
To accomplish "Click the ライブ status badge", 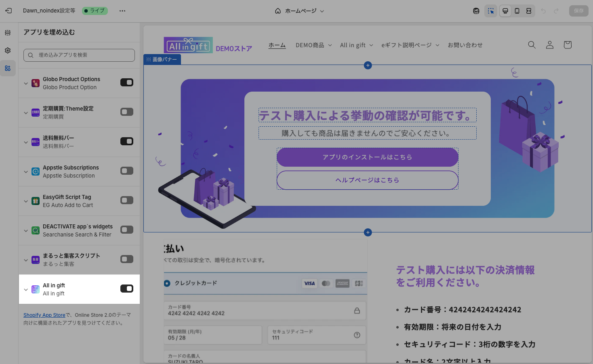I will (95, 11).
